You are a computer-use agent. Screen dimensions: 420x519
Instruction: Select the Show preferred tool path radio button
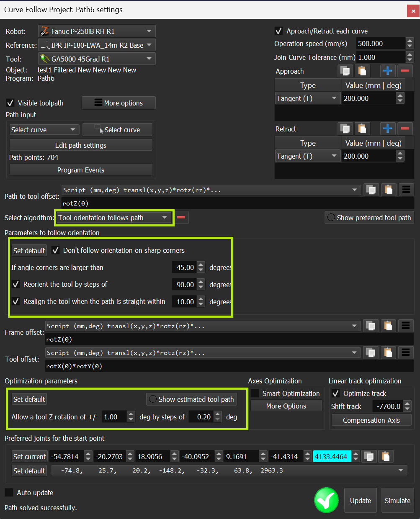pos(331,218)
